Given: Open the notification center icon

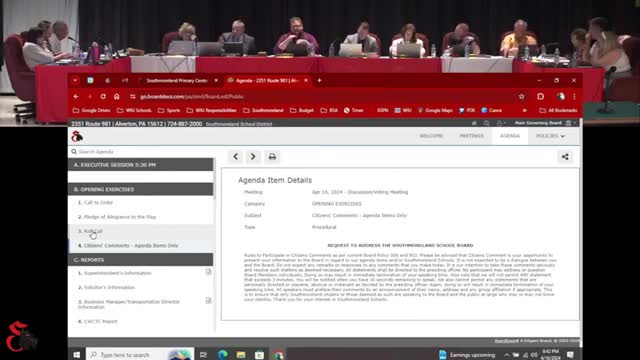Looking at the screenshot, I should pyautogui.click(x=570, y=355).
